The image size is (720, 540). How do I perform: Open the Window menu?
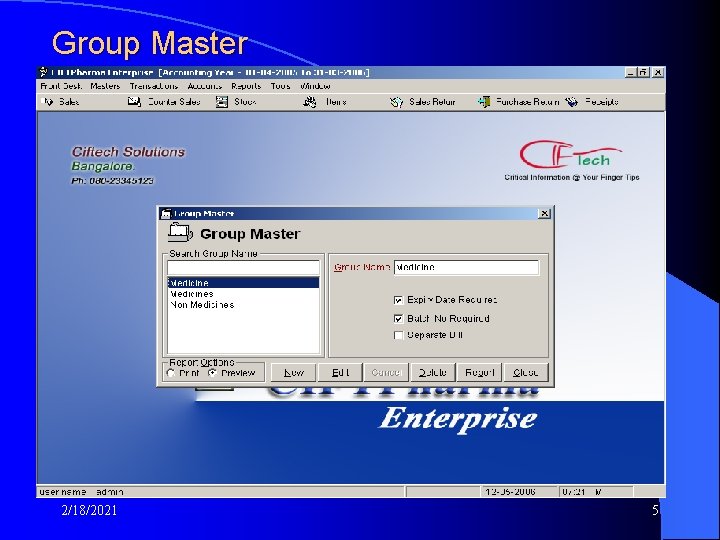point(315,86)
